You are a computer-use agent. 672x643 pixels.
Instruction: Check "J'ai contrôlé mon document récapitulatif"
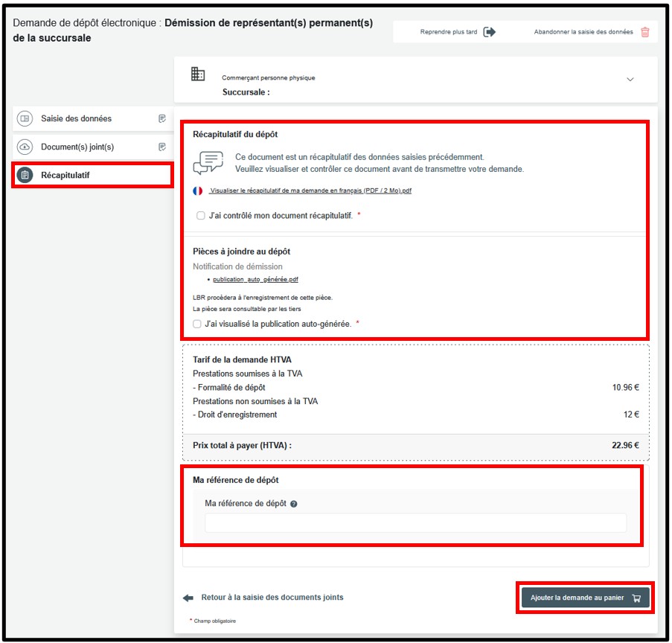point(201,216)
